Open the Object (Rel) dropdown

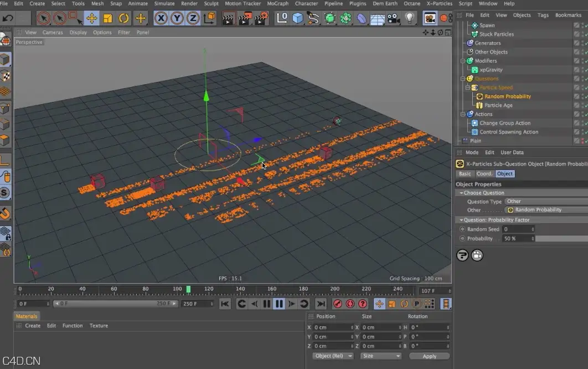pyautogui.click(x=333, y=356)
